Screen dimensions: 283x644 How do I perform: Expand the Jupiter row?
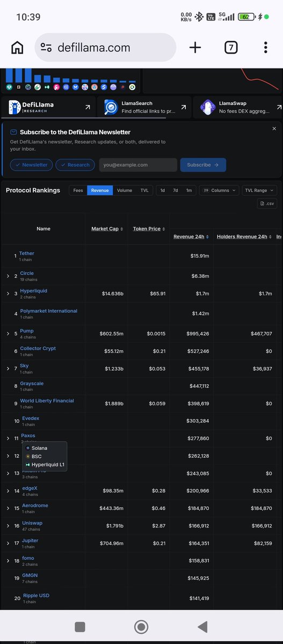8,543
